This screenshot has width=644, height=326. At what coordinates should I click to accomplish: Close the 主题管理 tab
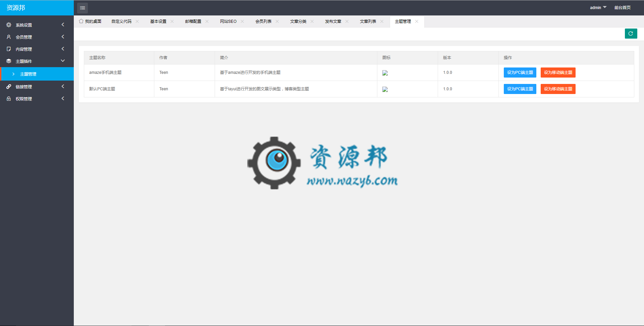coord(417,21)
